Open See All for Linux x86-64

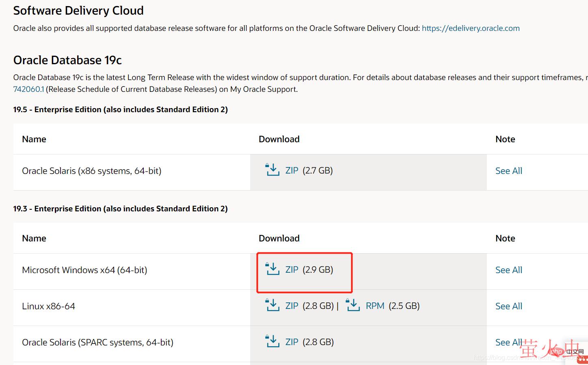[508, 306]
